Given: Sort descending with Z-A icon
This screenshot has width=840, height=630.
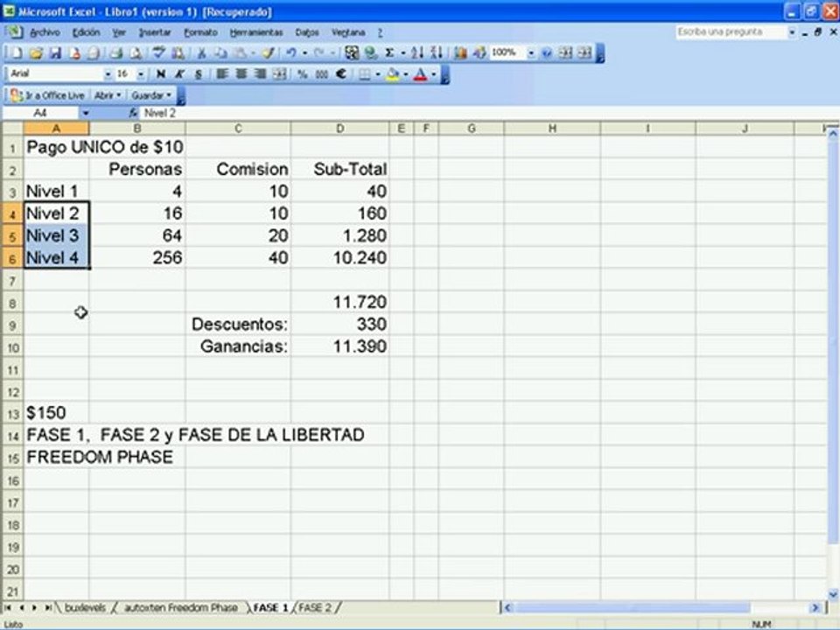Looking at the screenshot, I should coord(437,53).
